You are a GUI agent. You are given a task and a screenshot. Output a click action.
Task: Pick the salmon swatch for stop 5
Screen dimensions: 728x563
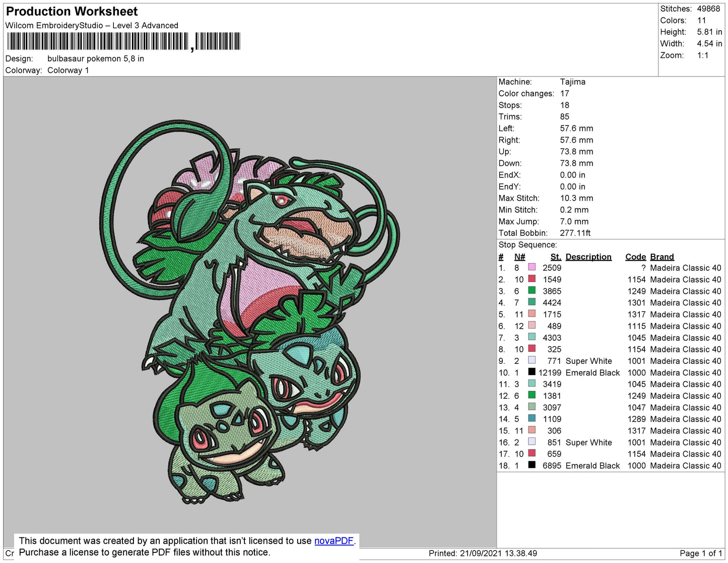pos(532,313)
